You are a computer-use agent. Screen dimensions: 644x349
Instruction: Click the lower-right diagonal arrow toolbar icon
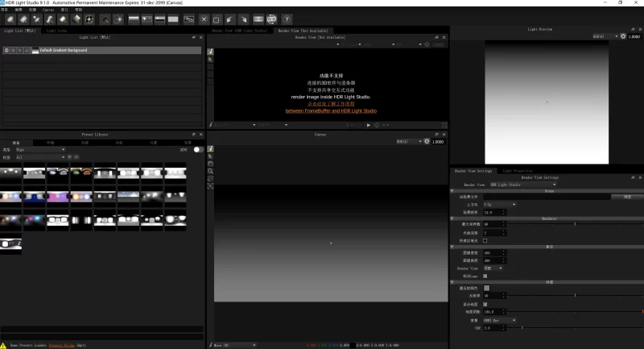(x=243, y=19)
